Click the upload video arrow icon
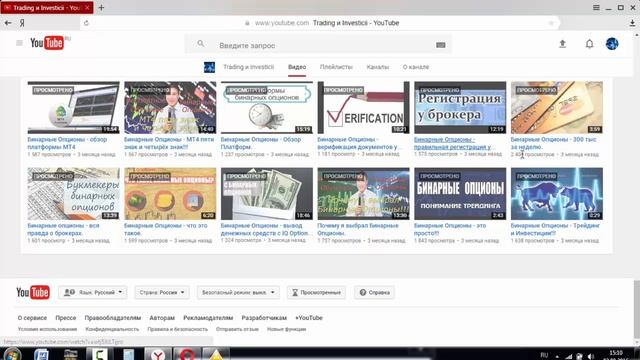640x360 pixels. pos(562,44)
